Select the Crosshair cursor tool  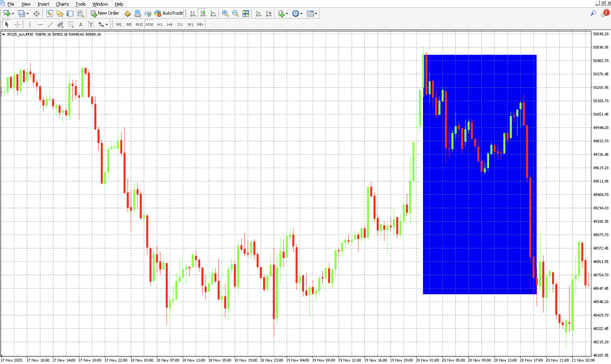tap(17, 24)
